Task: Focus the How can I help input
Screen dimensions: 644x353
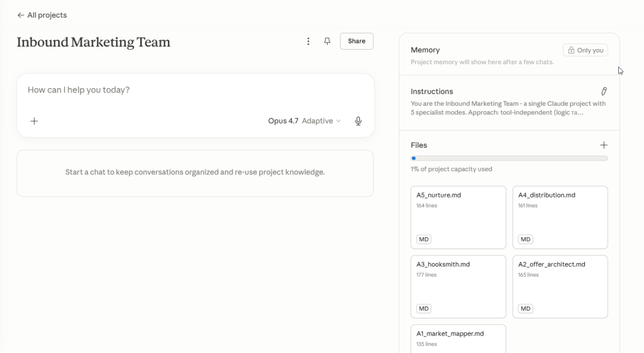Action: 195,90
